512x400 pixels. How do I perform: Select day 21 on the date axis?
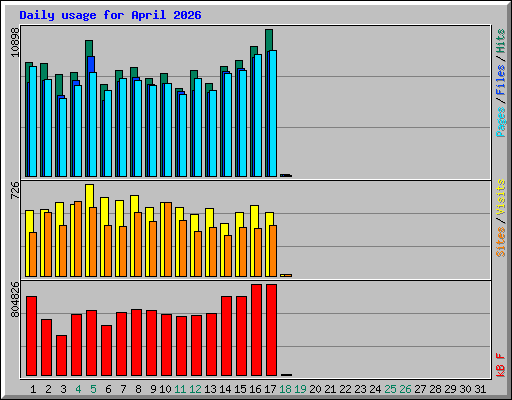[x=330, y=389]
